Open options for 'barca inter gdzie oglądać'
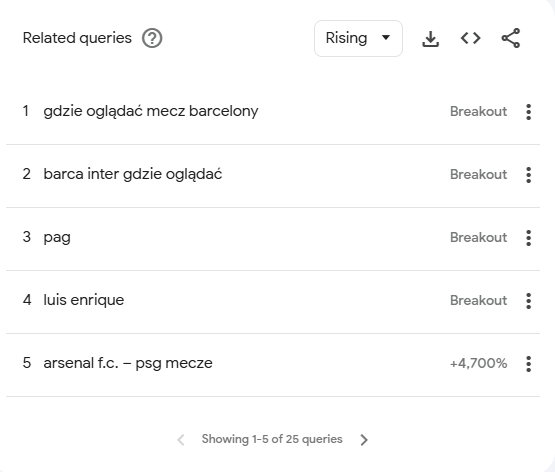Image resolution: width=555 pixels, height=472 pixels. (x=528, y=175)
